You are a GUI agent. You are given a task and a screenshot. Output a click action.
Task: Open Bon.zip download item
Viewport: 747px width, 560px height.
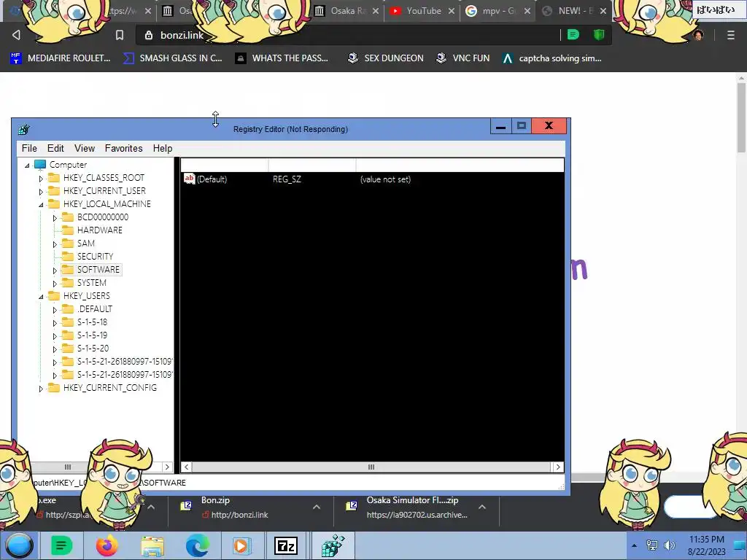236,507
